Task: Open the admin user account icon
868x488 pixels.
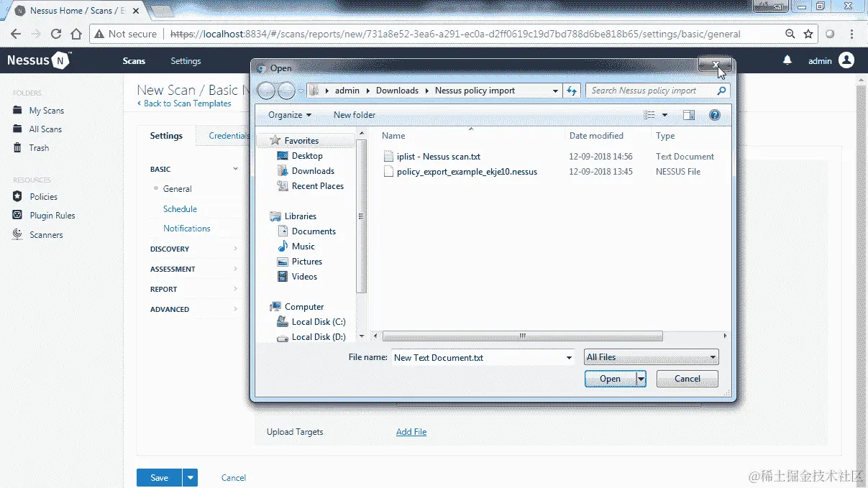Action: pos(846,60)
